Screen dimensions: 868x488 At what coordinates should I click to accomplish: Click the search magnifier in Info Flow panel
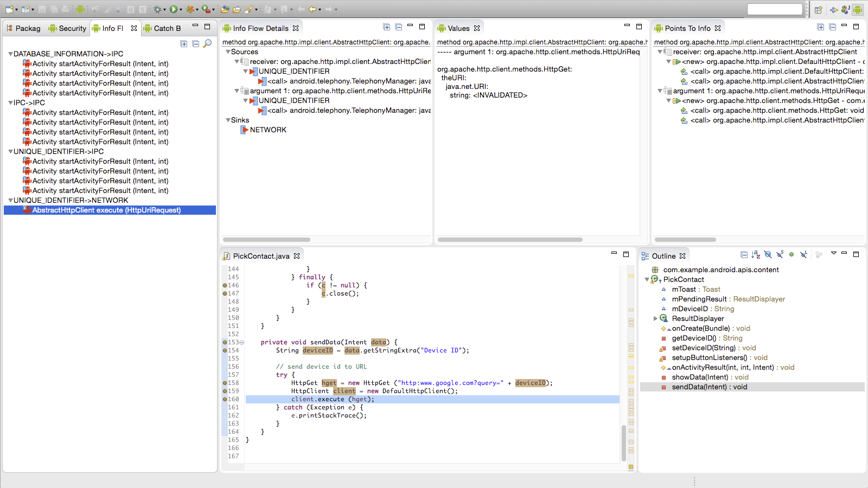tap(207, 43)
